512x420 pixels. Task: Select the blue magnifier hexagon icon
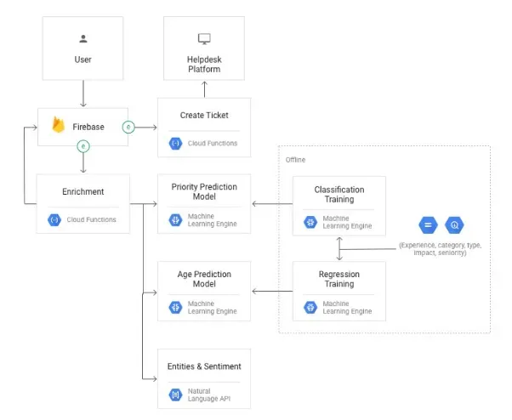[454, 225]
